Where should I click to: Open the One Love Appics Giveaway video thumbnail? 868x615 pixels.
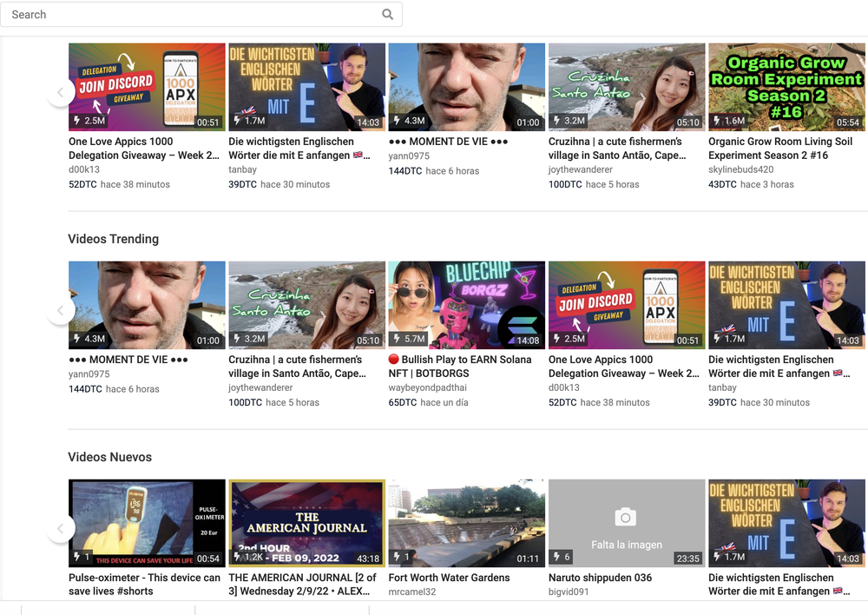(x=146, y=86)
